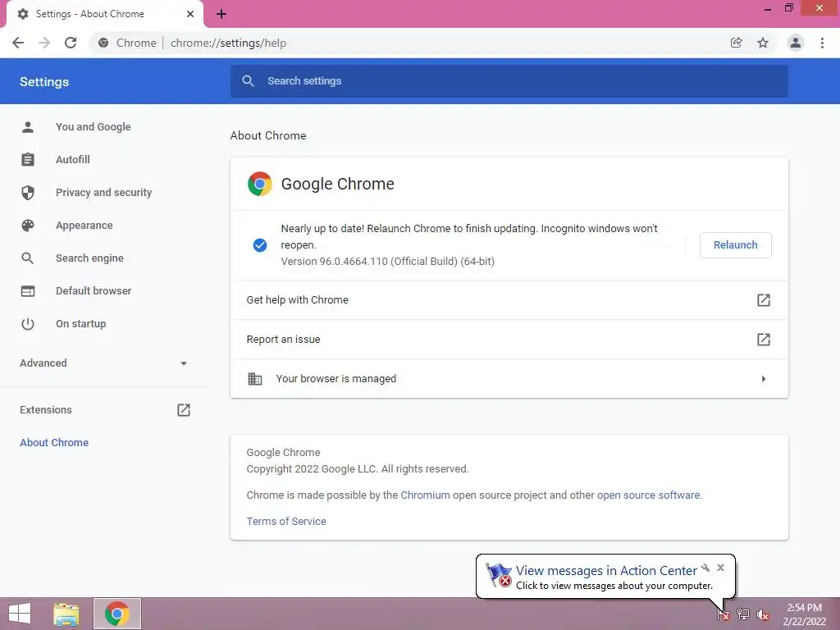Open a new tab with the plus button

point(221,14)
